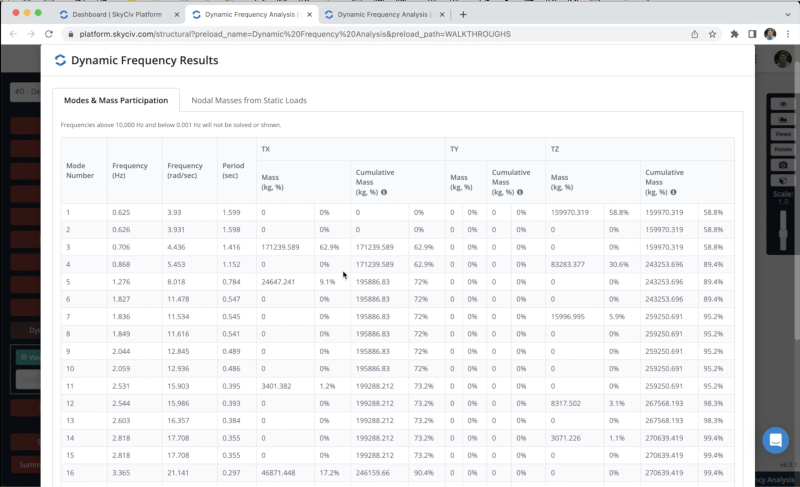Expand the tab search chevron
The height and width of the screenshot is (487, 800).
(788, 15)
